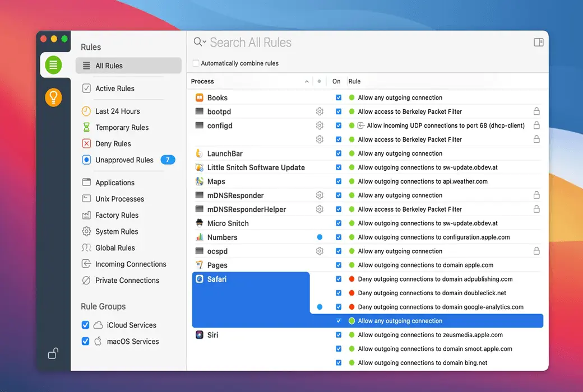
Task: Show Unix Processes rules
Action: pyautogui.click(x=119, y=199)
